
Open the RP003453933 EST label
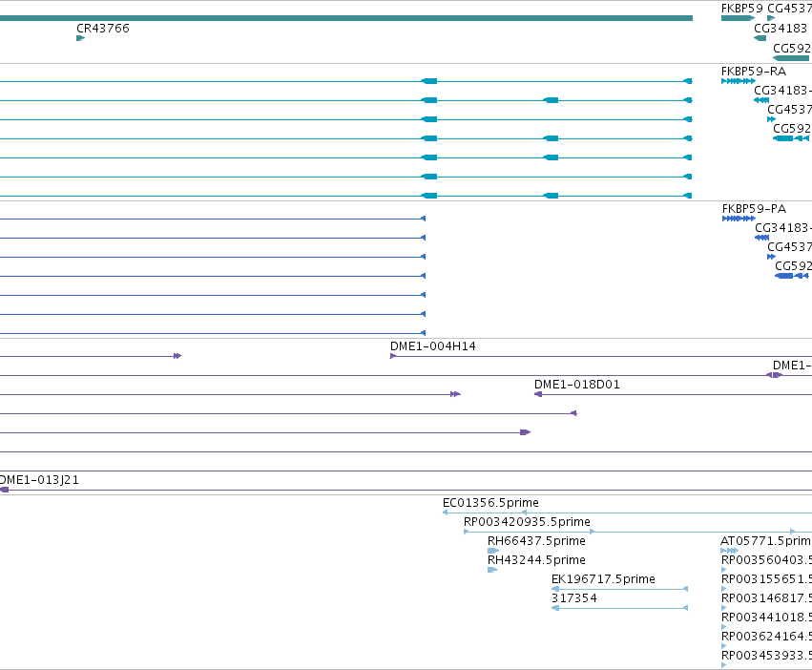click(x=766, y=655)
